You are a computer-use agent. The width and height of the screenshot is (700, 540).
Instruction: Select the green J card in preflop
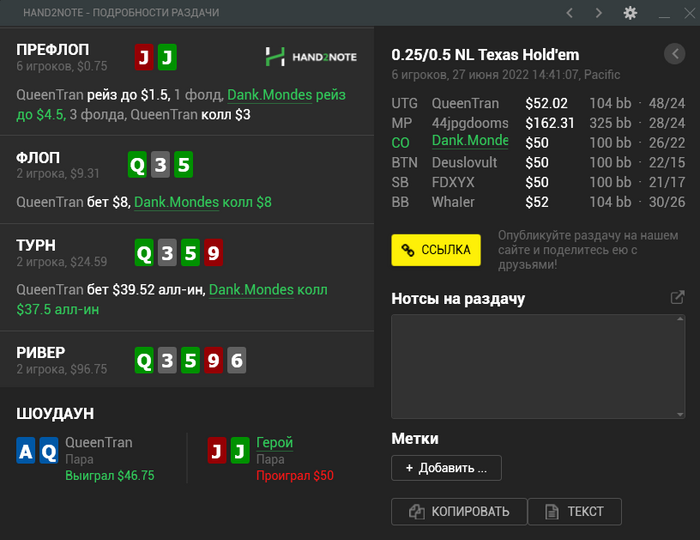coord(167,57)
